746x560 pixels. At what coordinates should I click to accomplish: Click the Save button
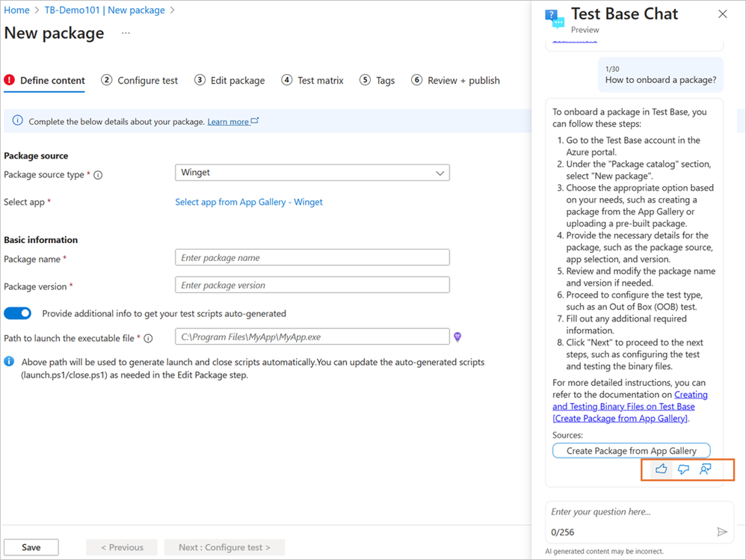click(31, 547)
